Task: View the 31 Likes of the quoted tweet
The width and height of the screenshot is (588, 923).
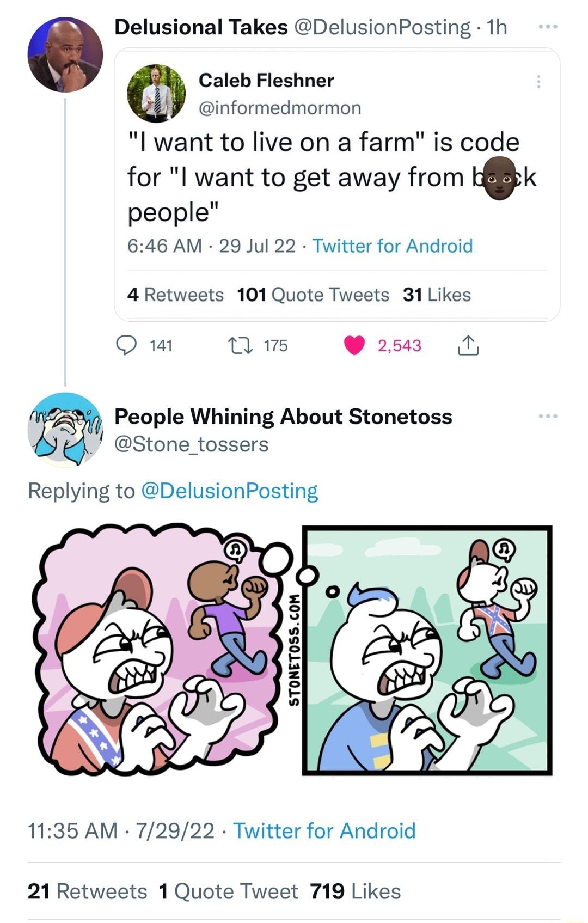Action: [x=435, y=295]
